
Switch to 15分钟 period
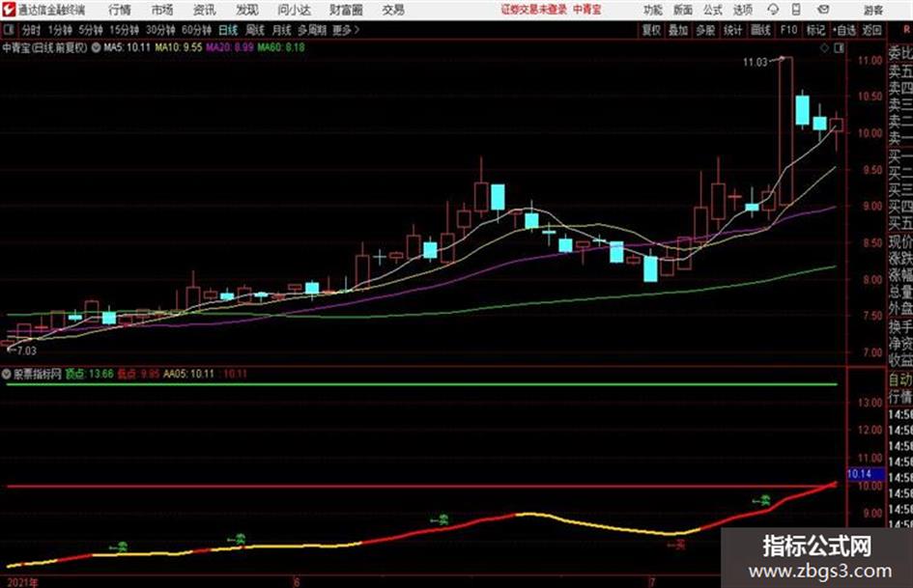(x=124, y=30)
